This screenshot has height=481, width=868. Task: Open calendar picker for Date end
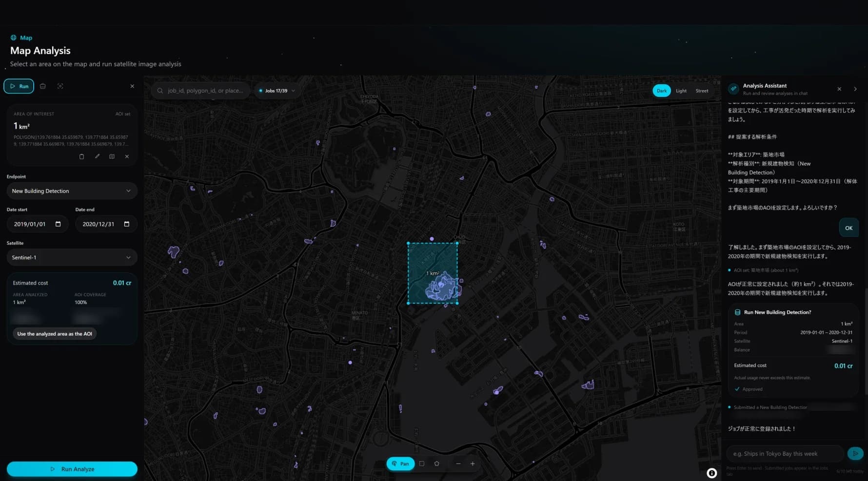pyautogui.click(x=127, y=224)
